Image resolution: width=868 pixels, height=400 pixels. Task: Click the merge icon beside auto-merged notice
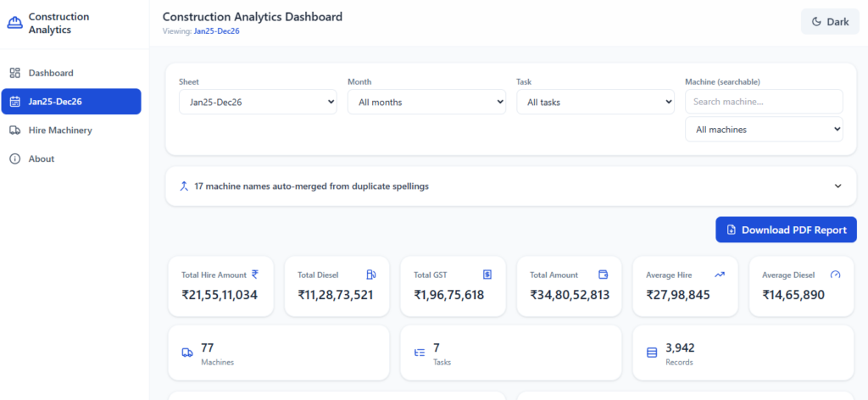coord(184,186)
